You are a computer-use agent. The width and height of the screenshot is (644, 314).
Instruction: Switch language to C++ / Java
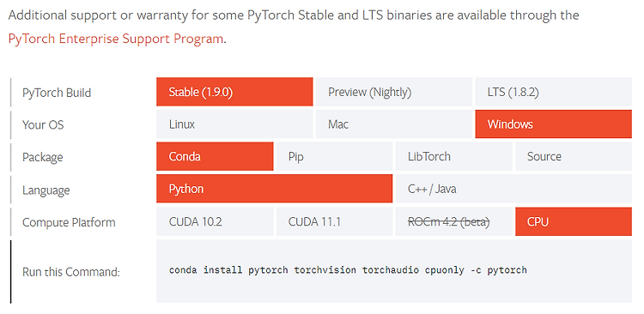click(513, 189)
